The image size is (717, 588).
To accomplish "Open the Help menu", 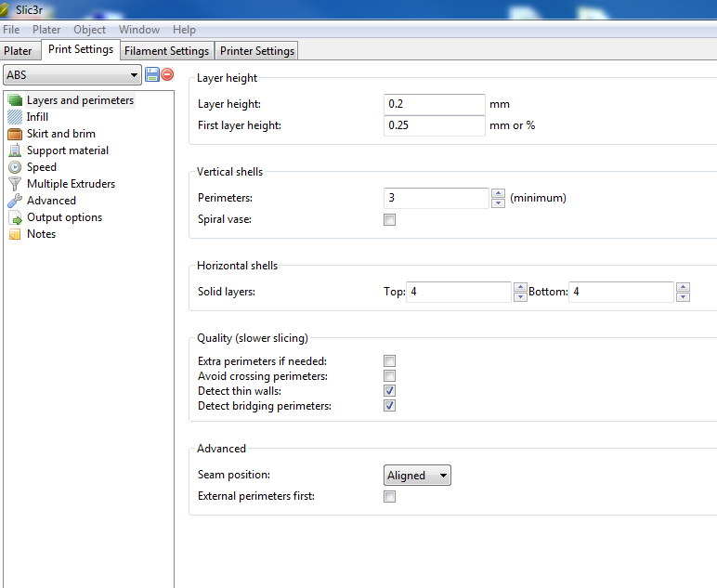I will [184, 30].
